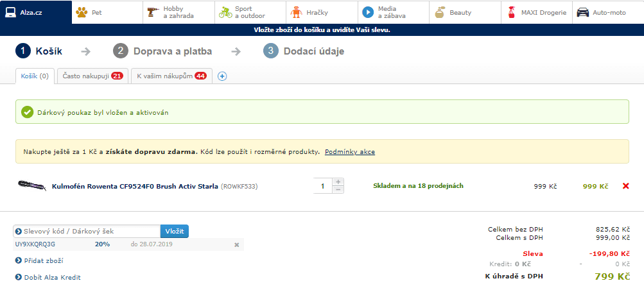Click the final total 799 Kč
The width and height of the screenshot is (644, 297).
(x=613, y=276)
